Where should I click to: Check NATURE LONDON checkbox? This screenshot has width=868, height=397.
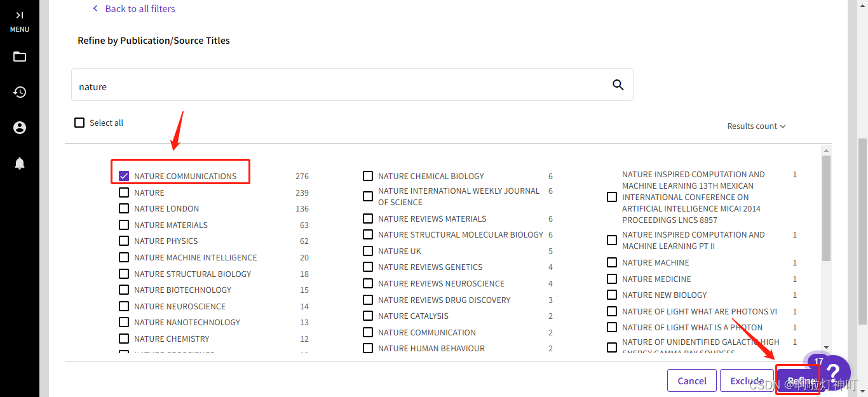124,208
